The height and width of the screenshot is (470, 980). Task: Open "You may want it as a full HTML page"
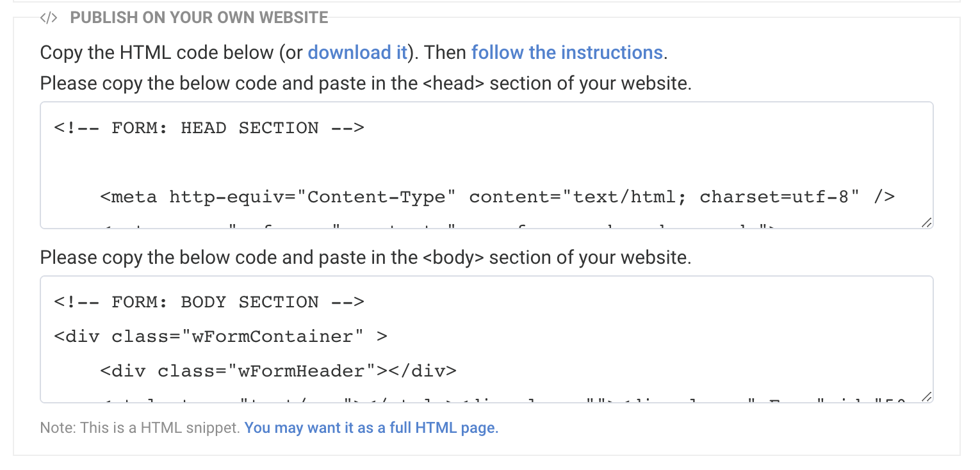click(372, 428)
